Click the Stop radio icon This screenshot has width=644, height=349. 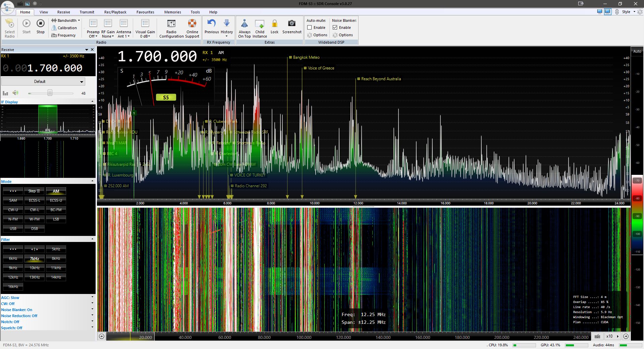[40, 23]
